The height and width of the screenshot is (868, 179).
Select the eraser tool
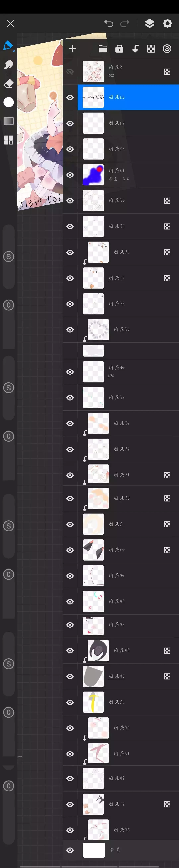(x=8, y=84)
